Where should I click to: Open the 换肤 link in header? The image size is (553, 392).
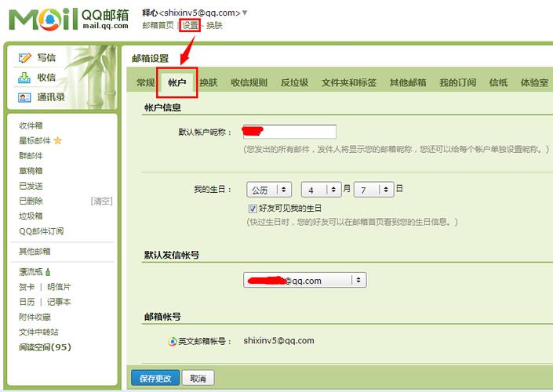tap(214, 25)
